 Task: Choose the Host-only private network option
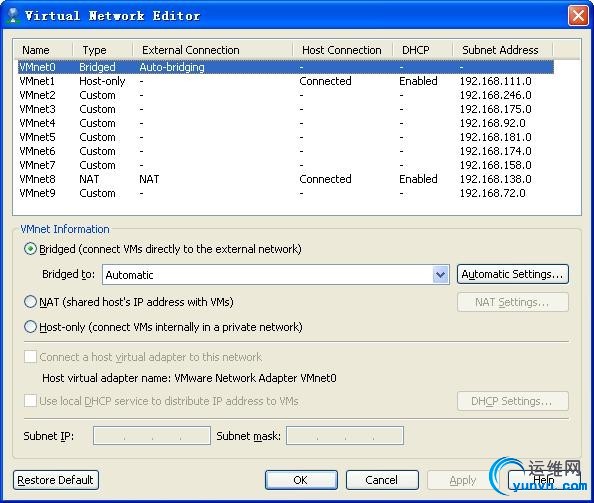[30, 327]
